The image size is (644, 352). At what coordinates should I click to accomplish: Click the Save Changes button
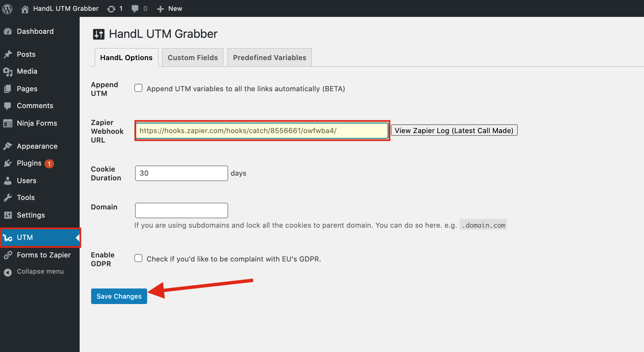[119, 296]
